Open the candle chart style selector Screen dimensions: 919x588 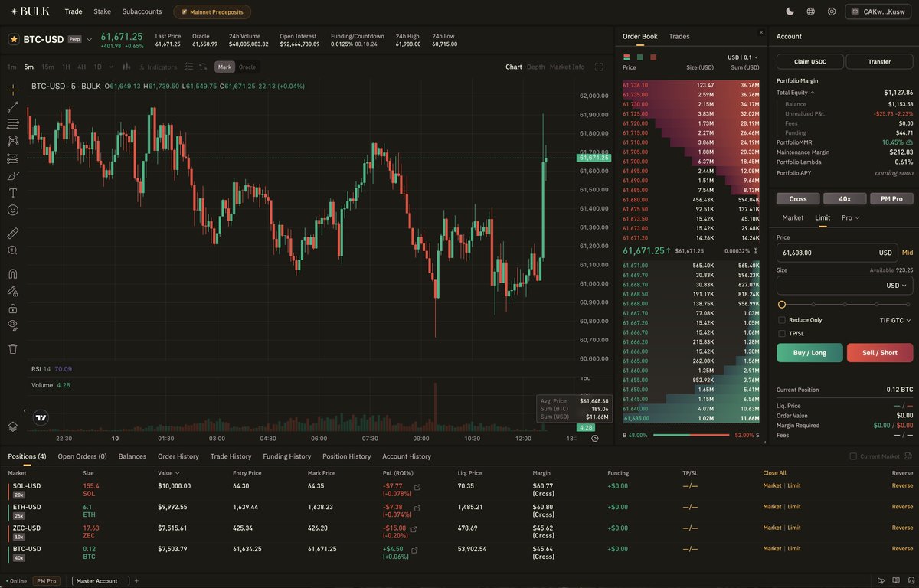(126, 67)
